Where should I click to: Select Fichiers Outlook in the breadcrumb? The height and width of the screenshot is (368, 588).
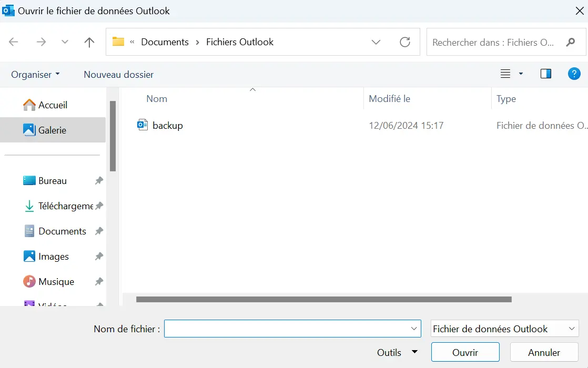tap(240, 42)
